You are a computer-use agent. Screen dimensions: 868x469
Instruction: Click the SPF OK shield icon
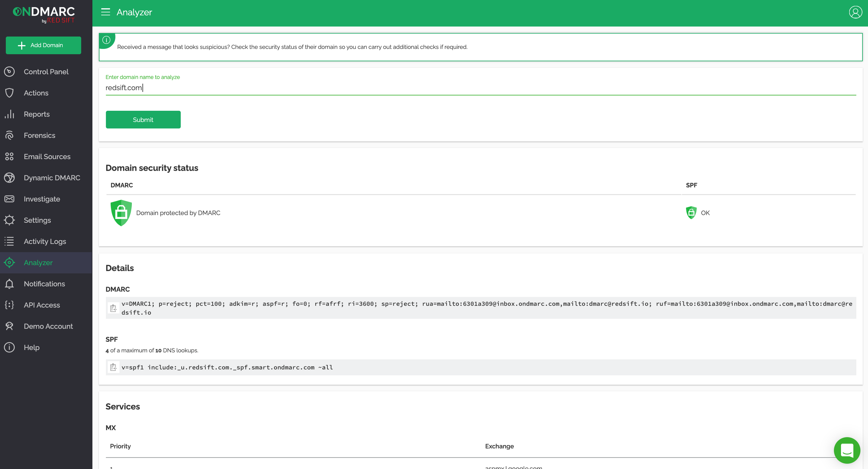tap(691, 213)
